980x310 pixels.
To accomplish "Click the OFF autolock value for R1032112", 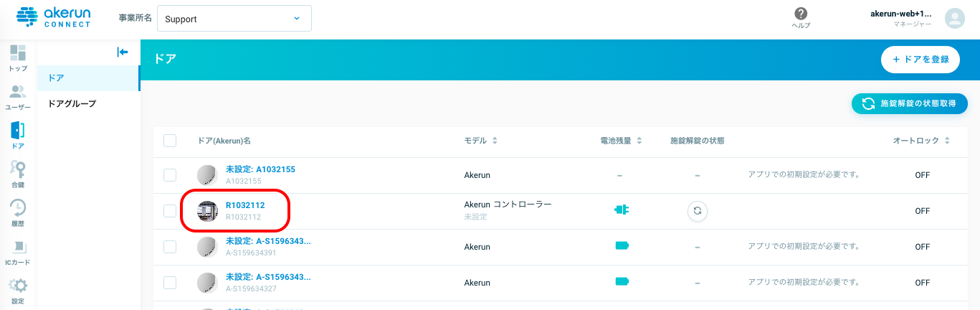I will [922, 211].
